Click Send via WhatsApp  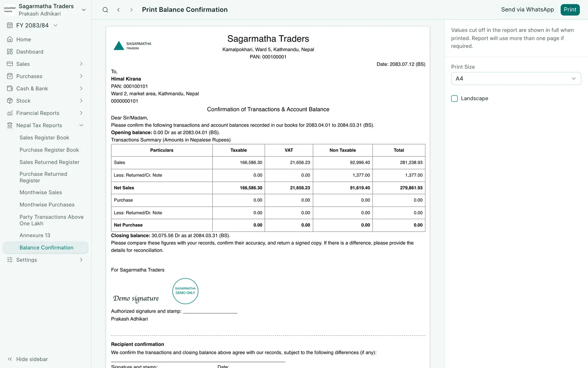click(x=528, y=10)
